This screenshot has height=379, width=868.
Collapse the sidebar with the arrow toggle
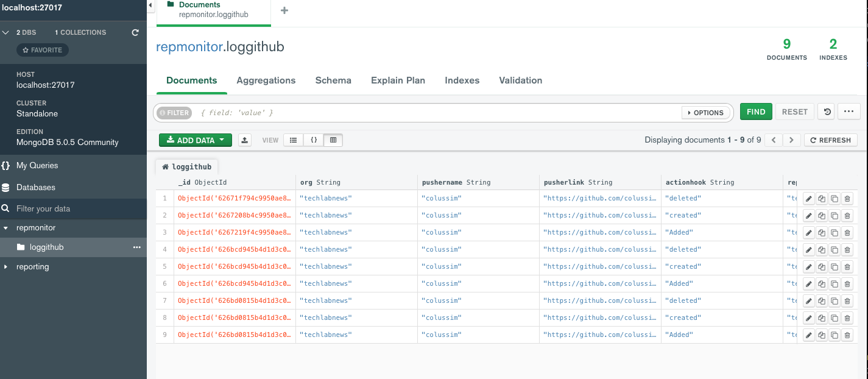151,5
